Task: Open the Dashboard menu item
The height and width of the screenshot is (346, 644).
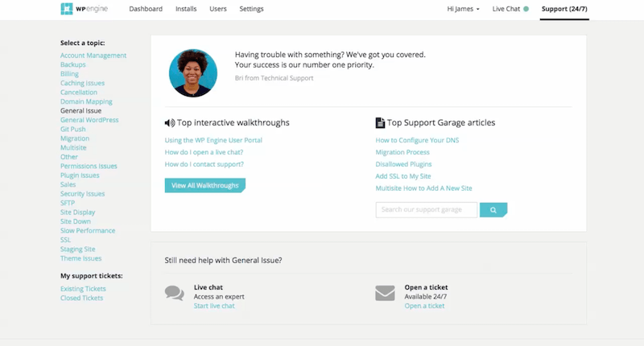Action: click(146, 9)
